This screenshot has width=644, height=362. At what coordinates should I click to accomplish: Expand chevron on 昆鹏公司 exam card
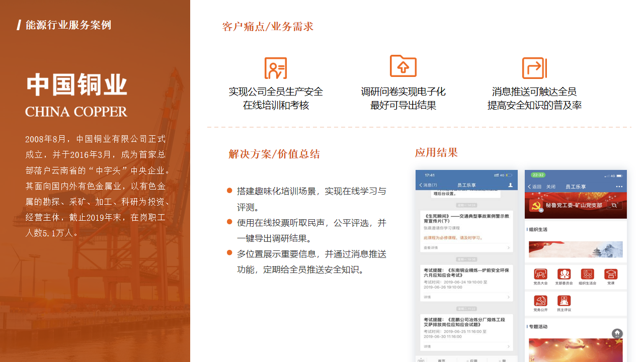pos(508,346)
